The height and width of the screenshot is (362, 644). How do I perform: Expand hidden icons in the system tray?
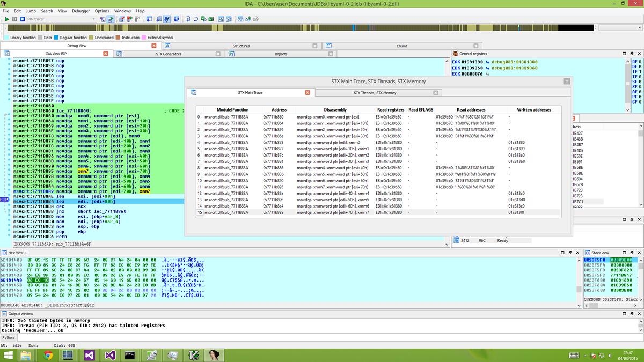(x=585, y=355)
